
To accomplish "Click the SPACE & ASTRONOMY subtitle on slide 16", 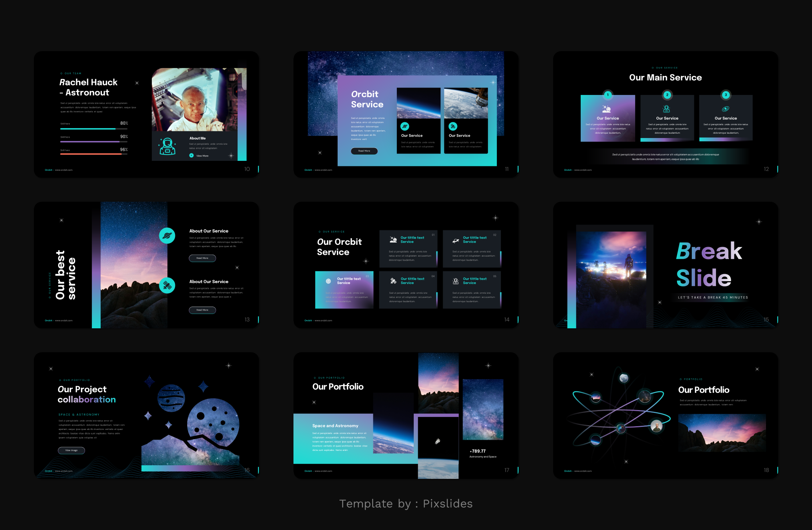I will pyautogui.click(x=79, y=414).
